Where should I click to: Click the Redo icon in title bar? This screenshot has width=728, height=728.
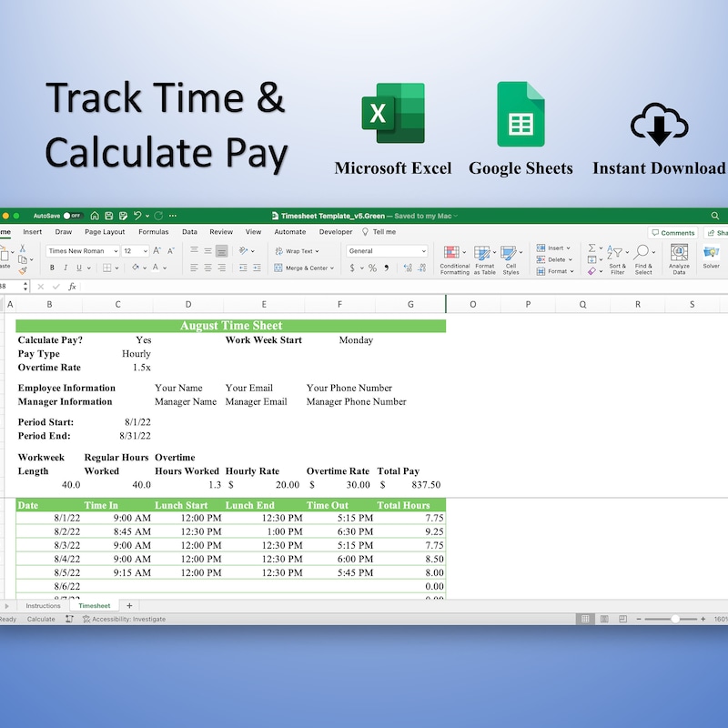[x=158, y=216]
